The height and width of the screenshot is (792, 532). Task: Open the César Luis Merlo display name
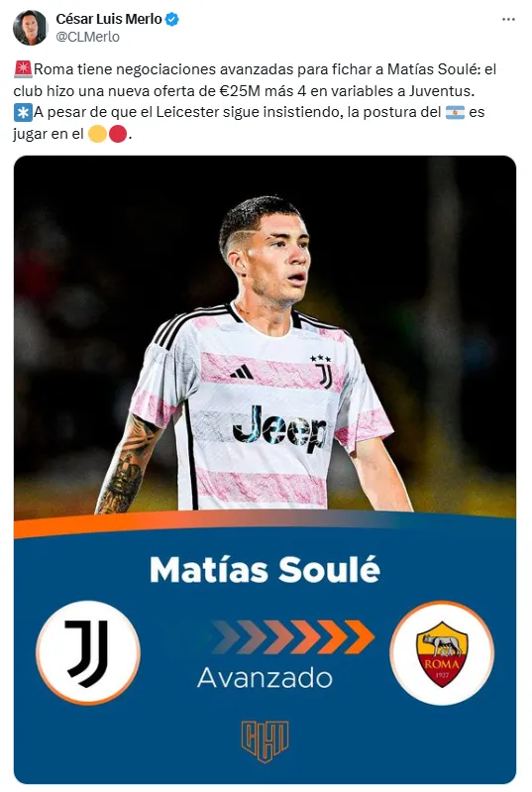(x=109, y=19)
